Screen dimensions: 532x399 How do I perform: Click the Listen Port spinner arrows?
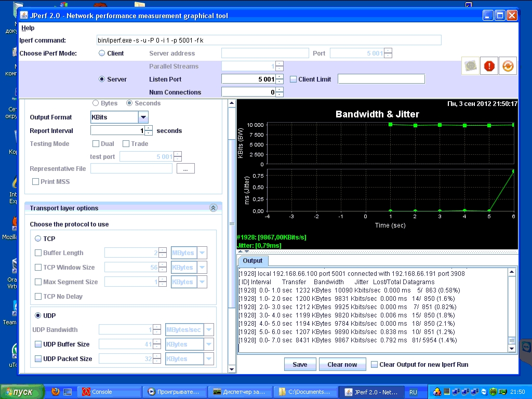tap(280, 79)
